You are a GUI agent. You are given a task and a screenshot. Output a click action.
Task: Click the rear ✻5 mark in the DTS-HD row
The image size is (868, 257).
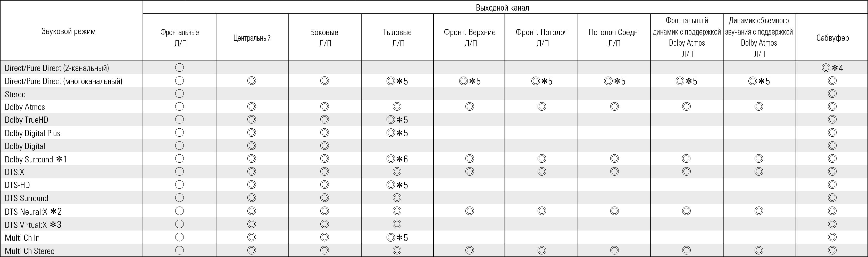click(x=397, y=185)
